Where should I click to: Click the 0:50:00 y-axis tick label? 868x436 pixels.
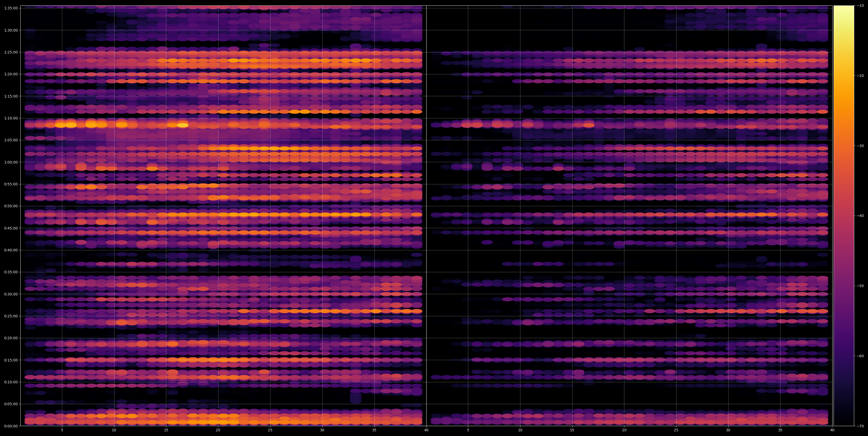point(11,206)
